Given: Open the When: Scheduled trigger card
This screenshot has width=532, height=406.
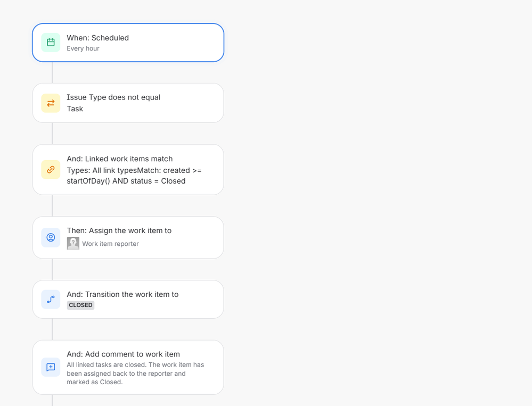Looking at the screenshot, I should point(128,43).
